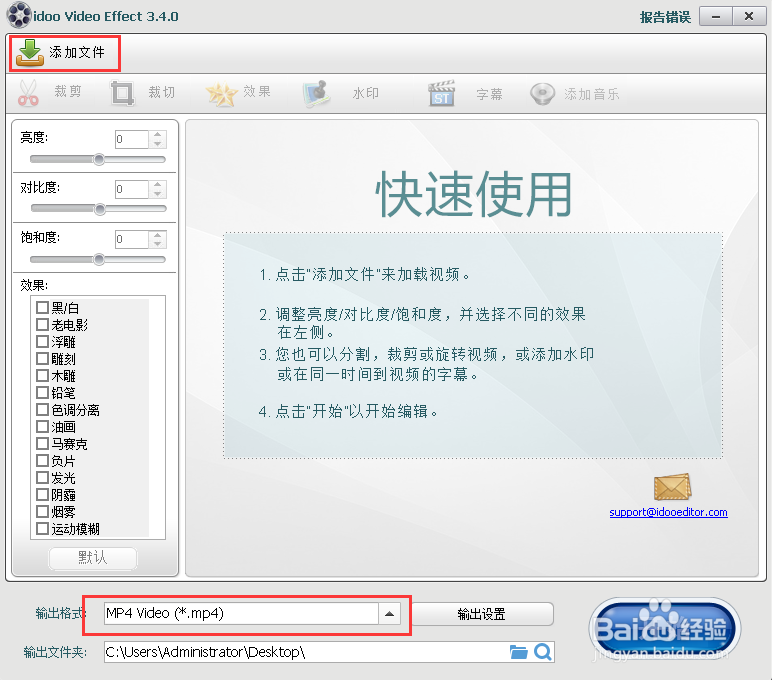
Task: Open the 效果 star effects icon
Action: (x=221, y=94)
